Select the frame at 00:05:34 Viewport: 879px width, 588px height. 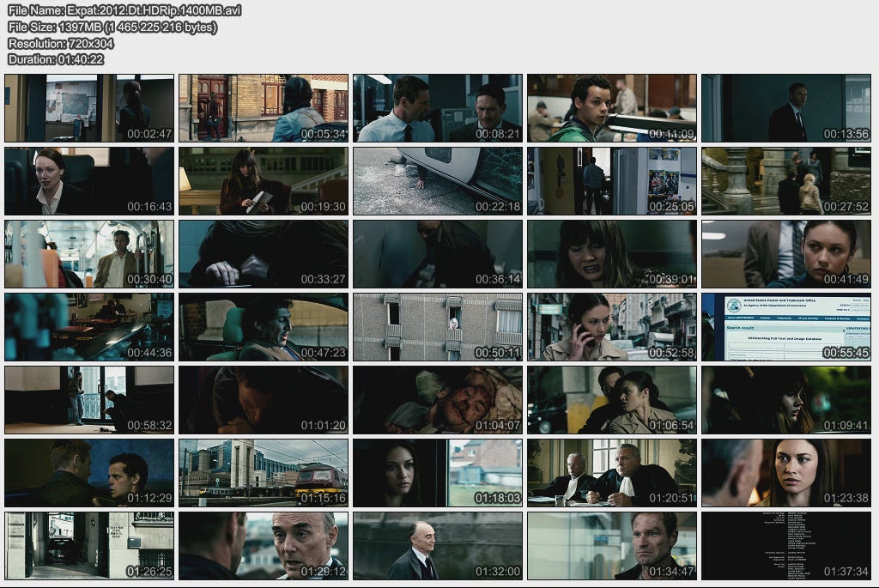click(x=264, y=108)
